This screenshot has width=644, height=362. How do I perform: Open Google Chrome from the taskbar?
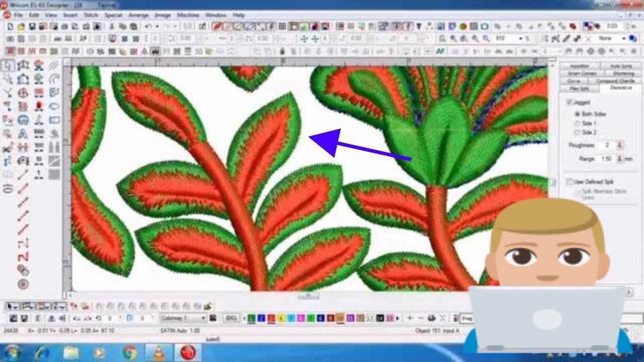coord(130,352)
